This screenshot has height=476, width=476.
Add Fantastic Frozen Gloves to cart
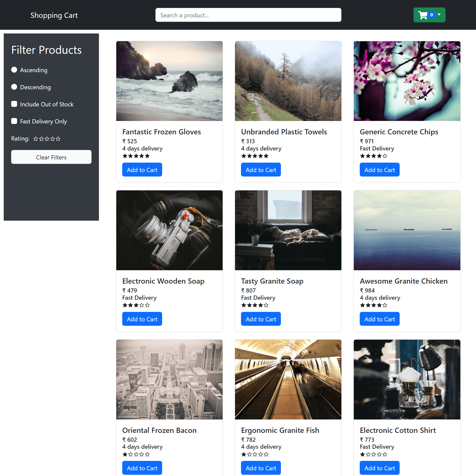[142, 170]
